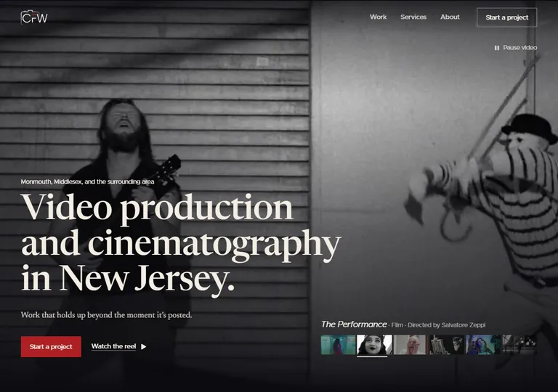Click 'Work that holds up beyond the moment' tagline
Viewport: 558px width, 392px height.
point(106,315)
